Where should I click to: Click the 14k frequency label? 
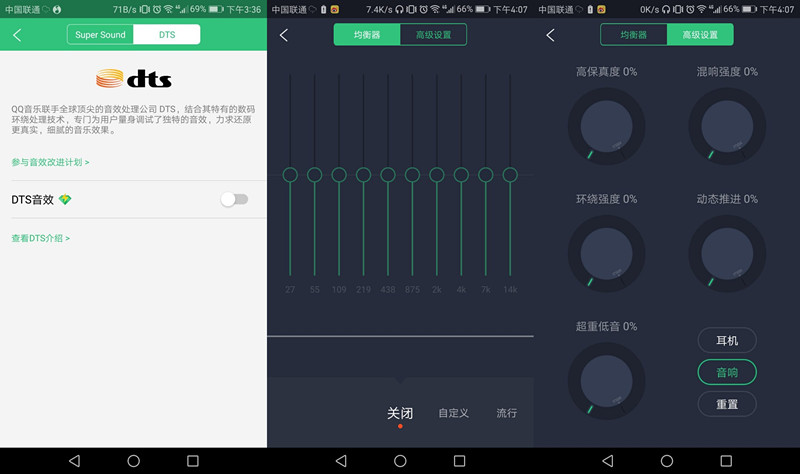pyautogui.click(x=510, y=289)
